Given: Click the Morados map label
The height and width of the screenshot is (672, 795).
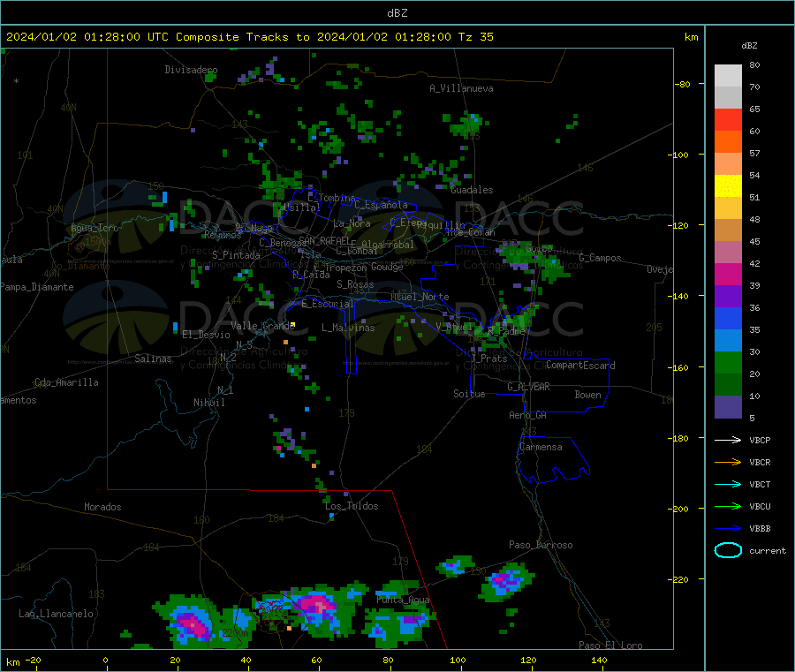Looking at the screenshot, I should (102, 507).
